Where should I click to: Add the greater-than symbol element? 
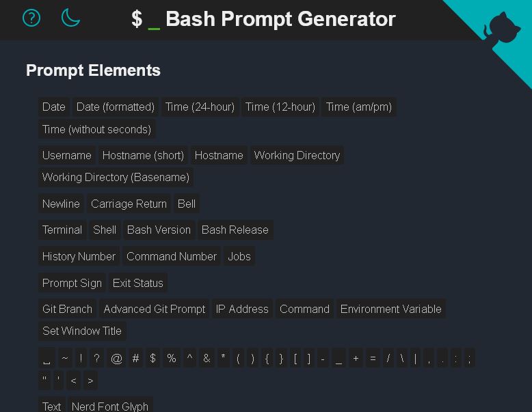click(x=90, y=381)
